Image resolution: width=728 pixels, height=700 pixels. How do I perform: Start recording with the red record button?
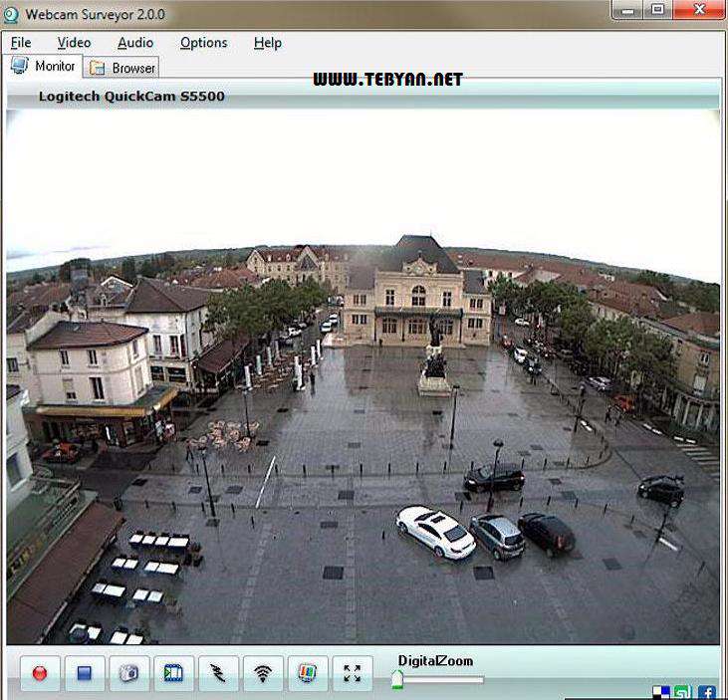(x=40, y=673)
